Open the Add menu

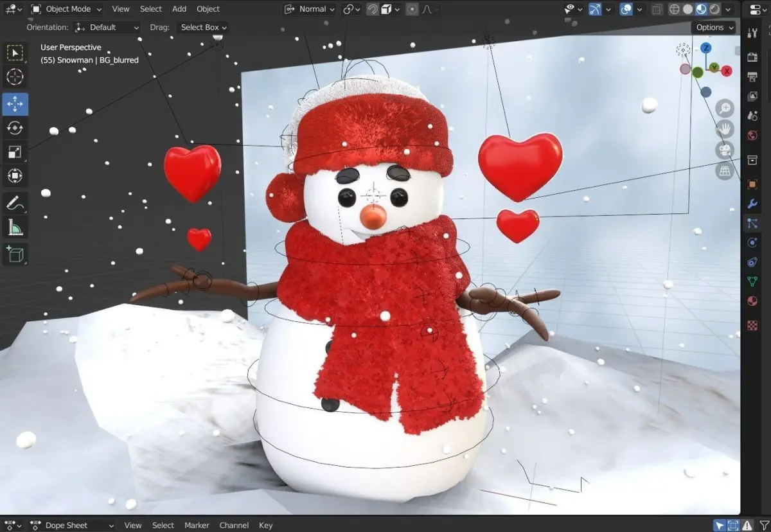pos(179,9)
